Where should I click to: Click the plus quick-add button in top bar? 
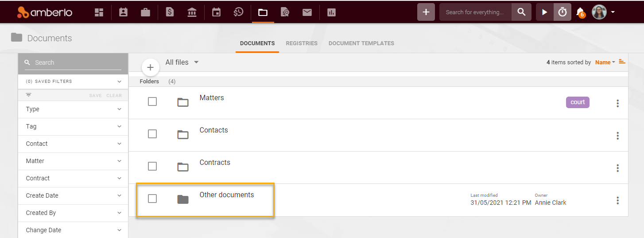(426, 12)
